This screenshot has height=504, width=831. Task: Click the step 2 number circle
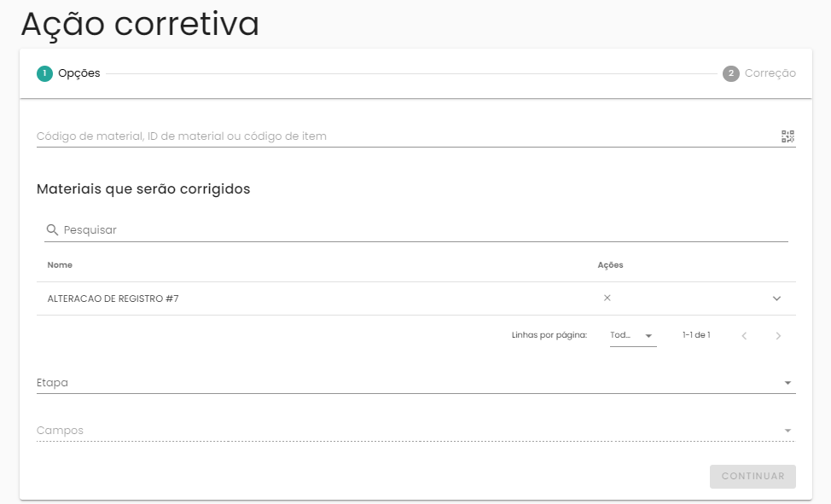pos(730,73)
